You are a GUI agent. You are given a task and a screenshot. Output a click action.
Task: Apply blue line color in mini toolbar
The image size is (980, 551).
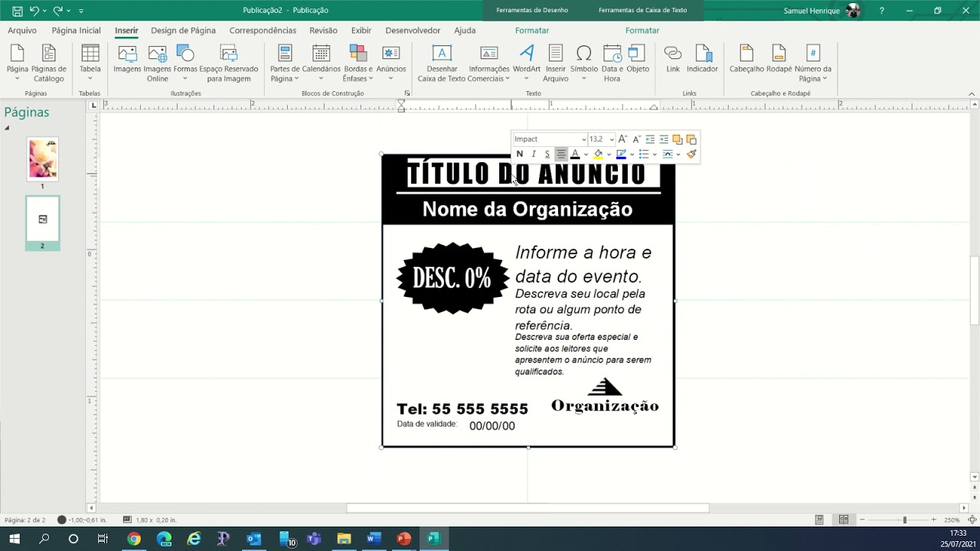[621, 154]
